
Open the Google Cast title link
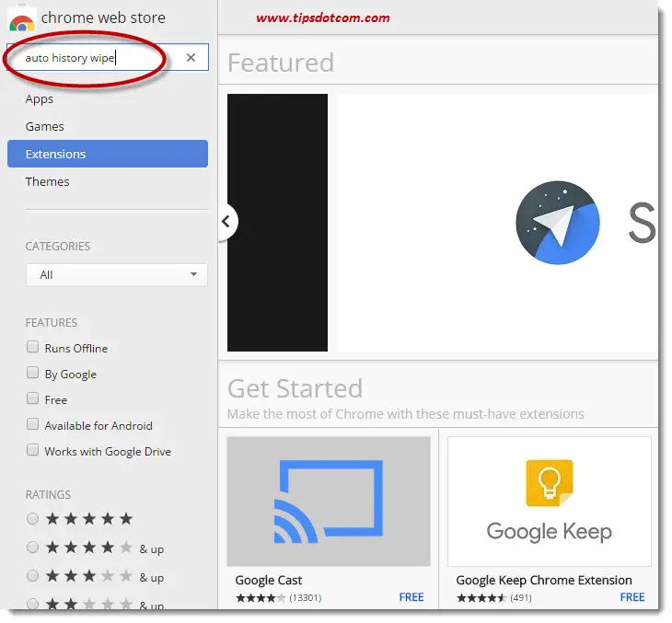(269, 580)
